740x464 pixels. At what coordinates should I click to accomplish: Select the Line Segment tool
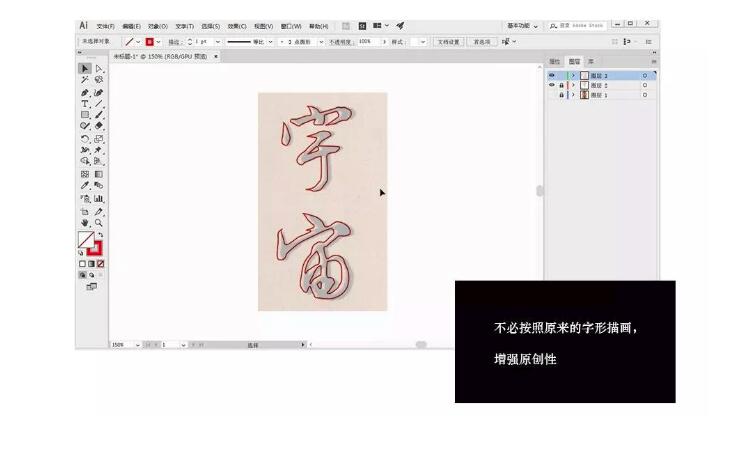[99, 104]
